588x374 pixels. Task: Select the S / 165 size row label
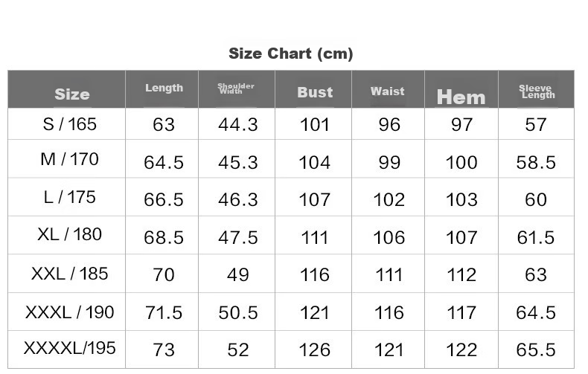tap(70, 124)
